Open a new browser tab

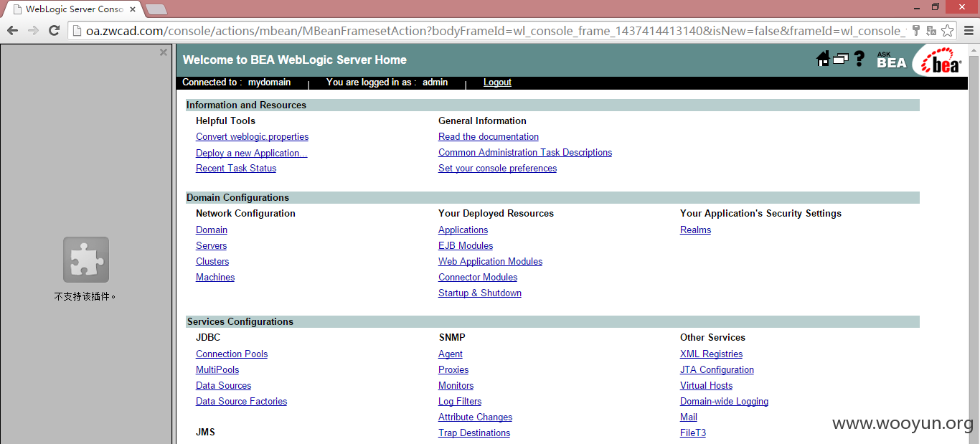click(x=156, y=9)
